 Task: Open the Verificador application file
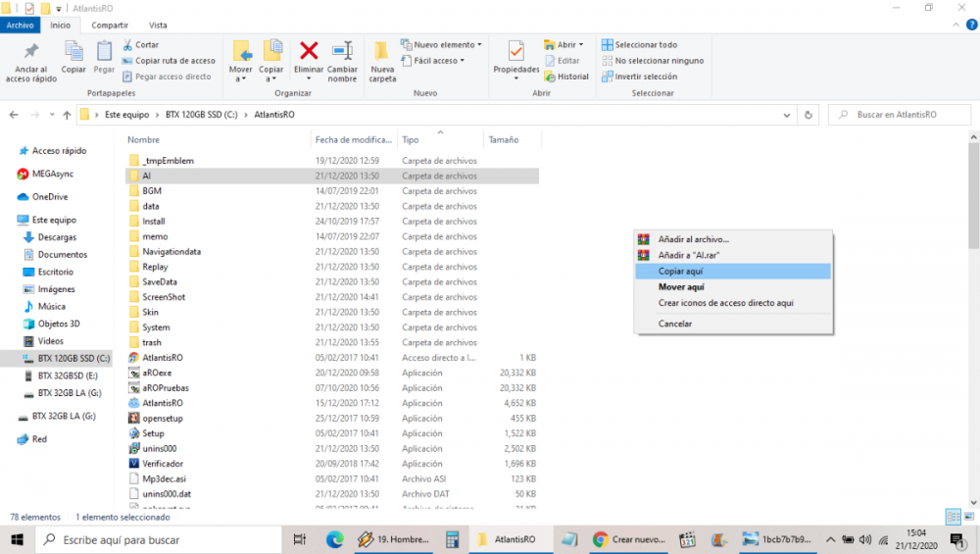pyautogui.click(x=163, y=464)
